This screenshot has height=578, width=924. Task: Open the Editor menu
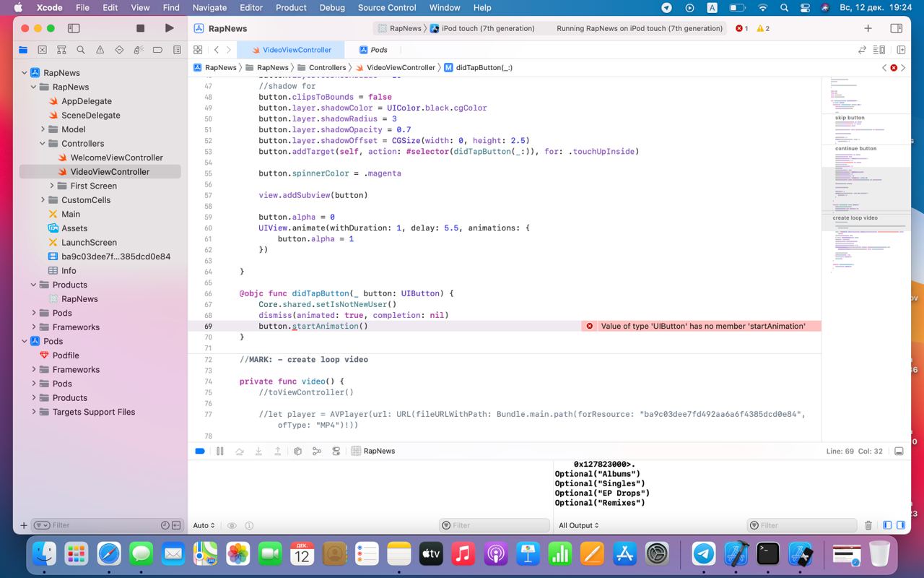[x=251, y=7]
